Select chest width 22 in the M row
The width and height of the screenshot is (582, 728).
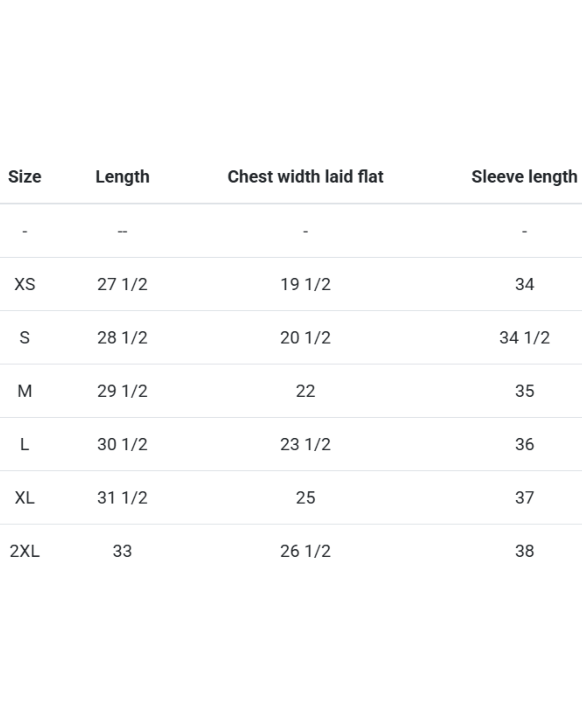[305, 391]
